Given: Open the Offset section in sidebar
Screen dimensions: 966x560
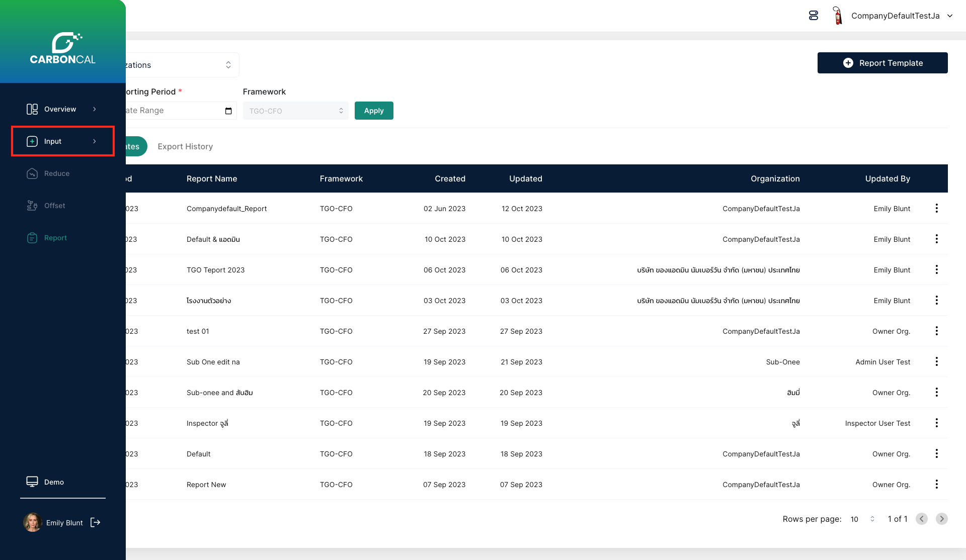Looking at the screenshot, I should pos(54,206).
